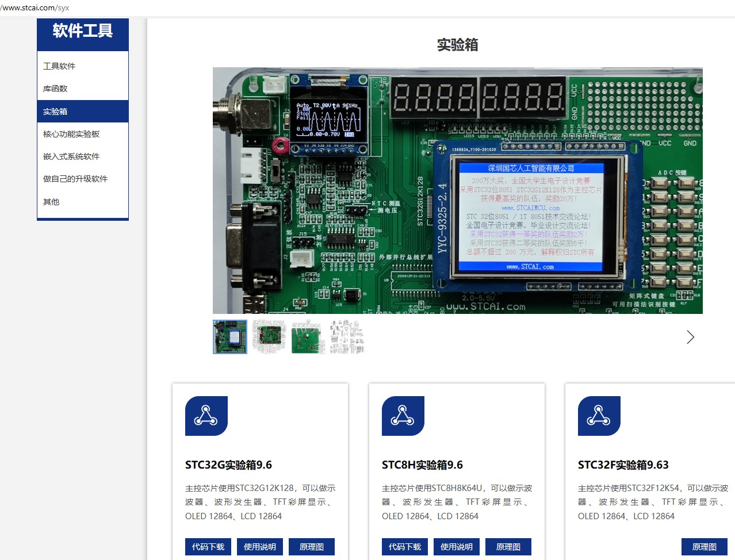Go to 嵌入式系统软件 menu entry
Viewport: 735px width, 560px height.
(83, 156)
